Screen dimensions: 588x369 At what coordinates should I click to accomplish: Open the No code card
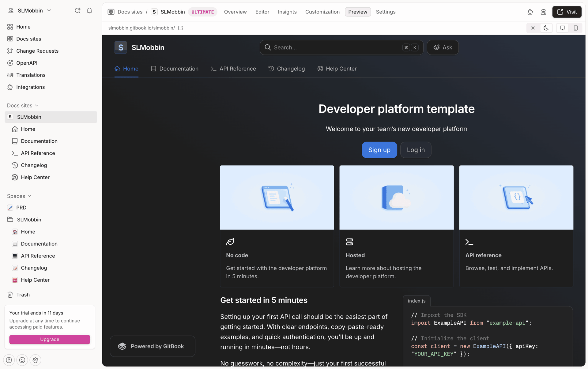[x=277, y=226]
